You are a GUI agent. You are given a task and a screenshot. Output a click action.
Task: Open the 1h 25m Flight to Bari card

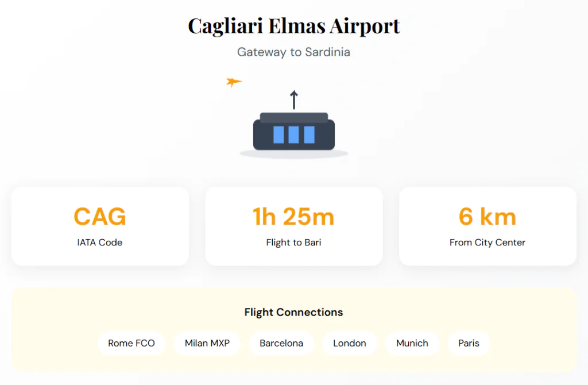293,226
